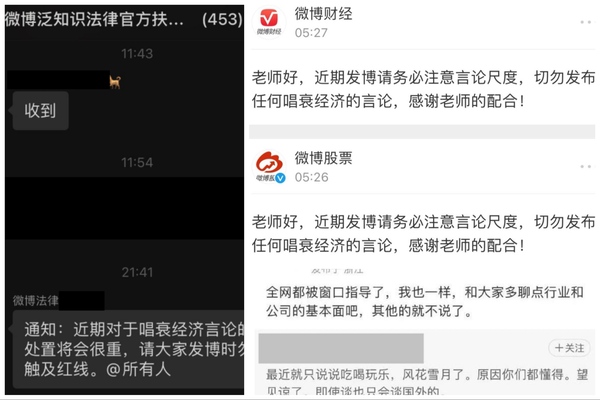This screenshot has height=400, width=600.
Task: Click the @所有人 mention in the notice
Action: click(x=138, y=369)
